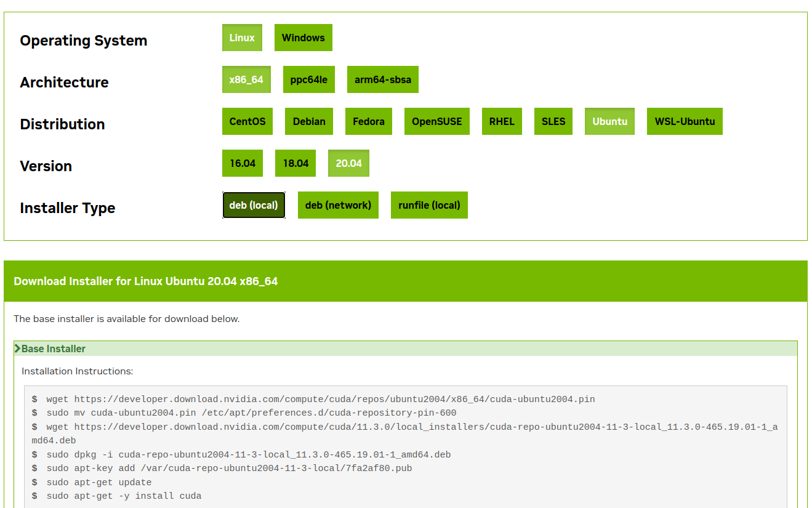
Task: Select the SLES distribution
Action: click(x=552, y=121)
